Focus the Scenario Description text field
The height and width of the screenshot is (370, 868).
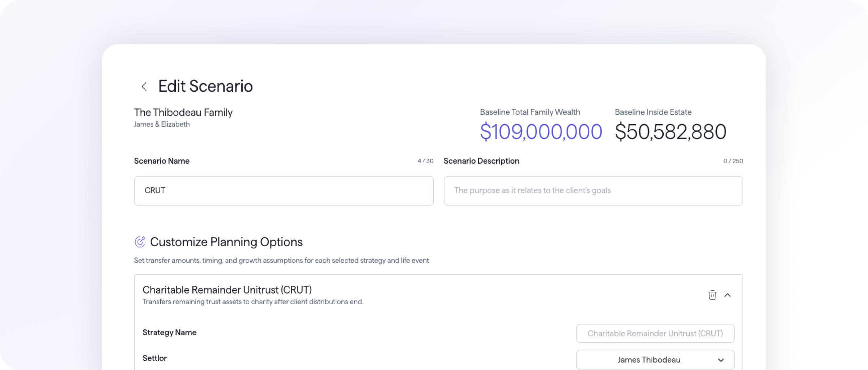[x=593, y=191]
